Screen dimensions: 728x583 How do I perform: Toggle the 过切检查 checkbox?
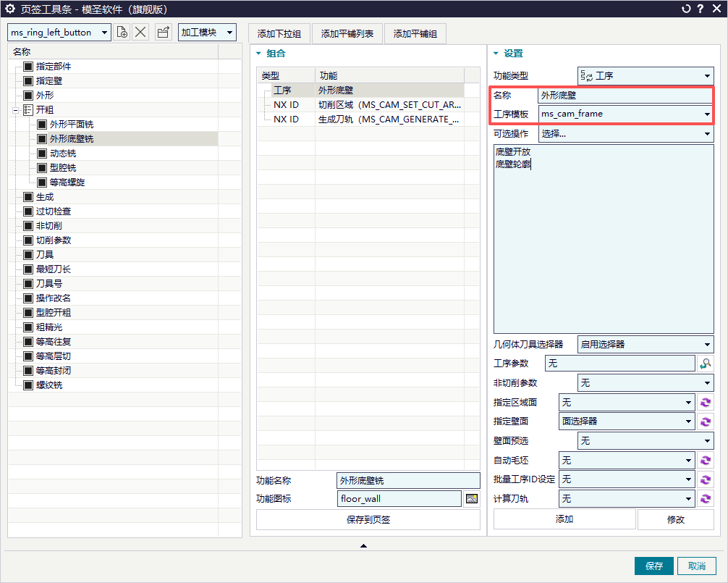(x=27, y=211)
